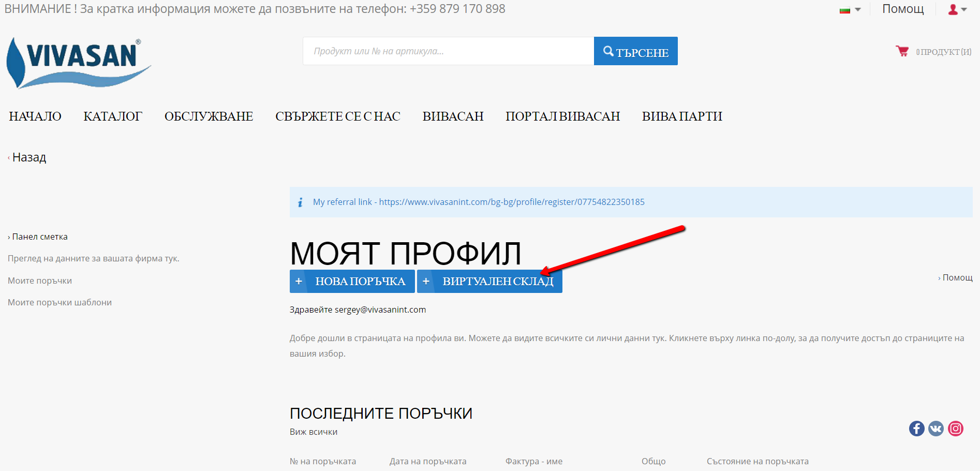Viewport: 980px width, 471px height.
Task: Click the phone number +359 879 170 898
Action: [x=457, y=9]
